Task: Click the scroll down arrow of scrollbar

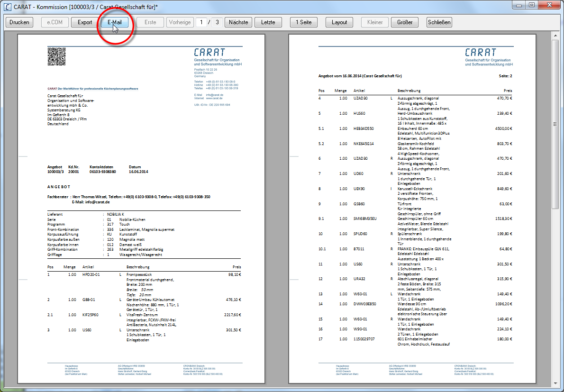Action: pyautogui.click(x=555, y=383)
